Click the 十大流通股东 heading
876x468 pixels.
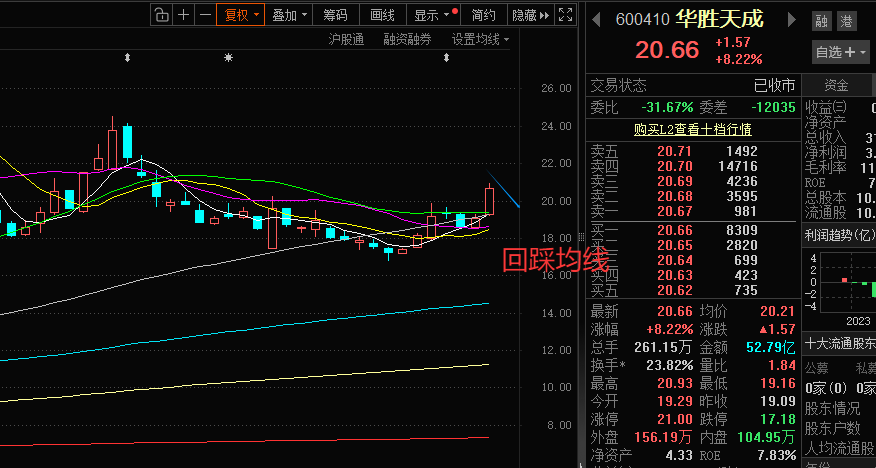click(x=840, y=343)
